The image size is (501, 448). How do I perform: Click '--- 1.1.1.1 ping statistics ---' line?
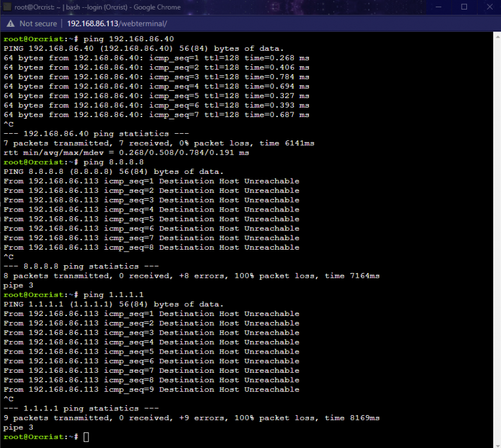point(81,409)
